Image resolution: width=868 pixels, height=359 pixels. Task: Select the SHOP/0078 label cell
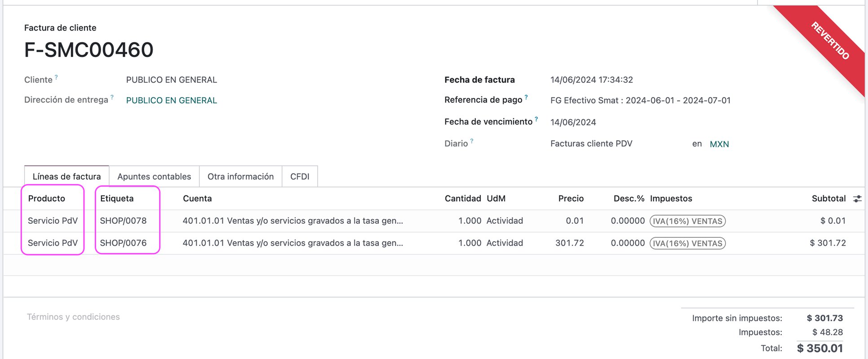123,221
